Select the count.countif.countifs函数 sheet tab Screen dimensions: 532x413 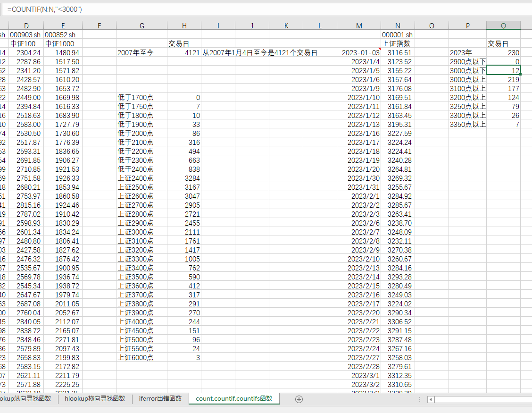coord(234,398)
